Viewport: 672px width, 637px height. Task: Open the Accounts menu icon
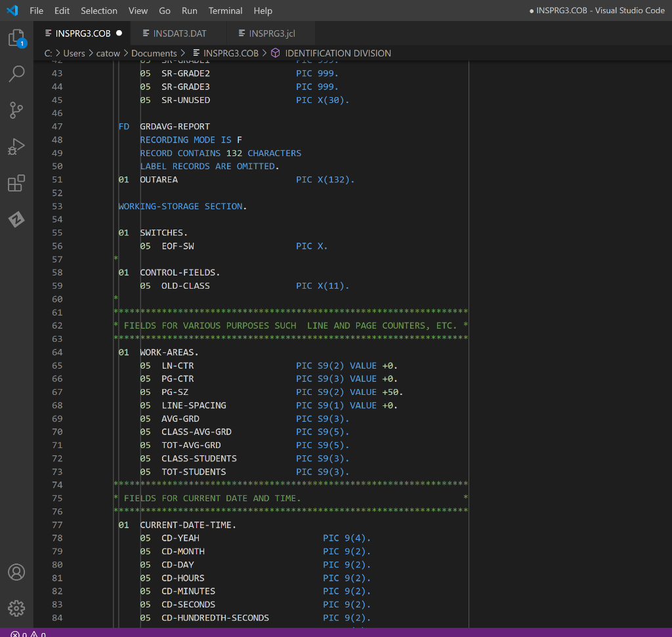16,571
